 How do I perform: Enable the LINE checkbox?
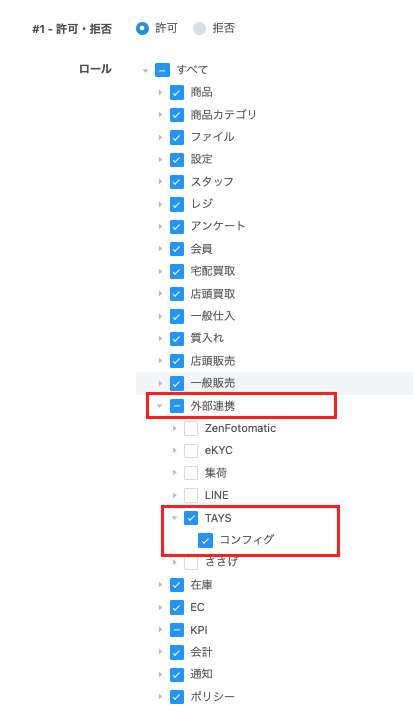(191, 495)
